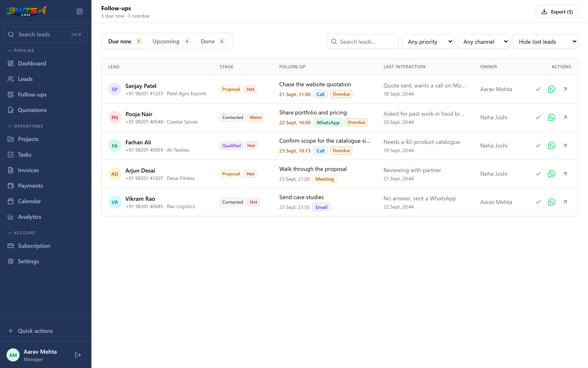This screenshot has width=588, height=368.
Task: Export the 5 follow-ups
Action: pyautogui.click(x=557, y=12)
